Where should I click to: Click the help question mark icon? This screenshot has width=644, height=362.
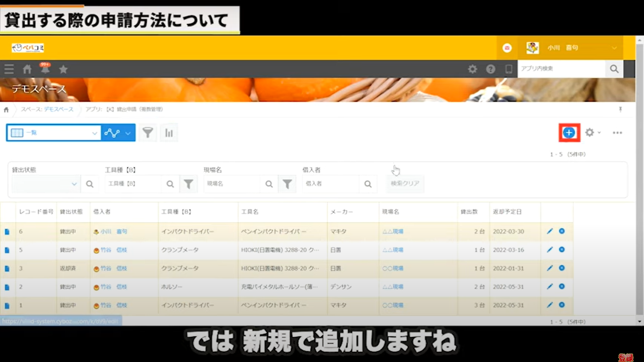click(x=491, y=69)
